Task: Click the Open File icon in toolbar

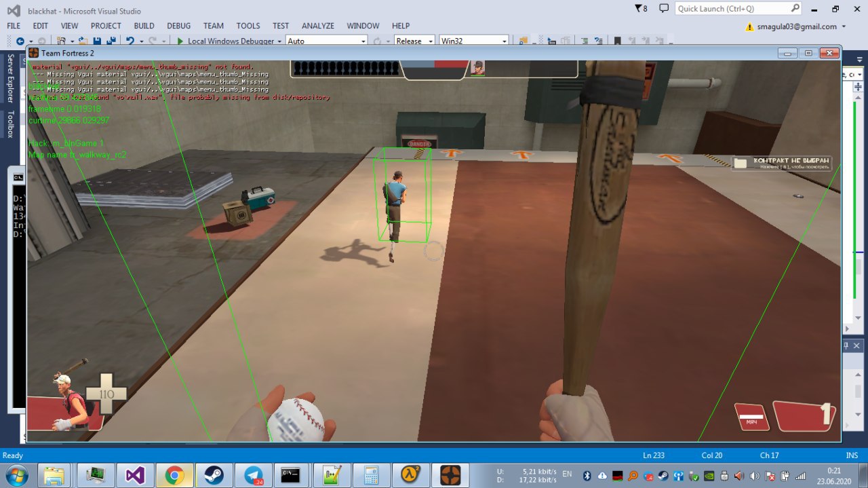Action: 83,41
